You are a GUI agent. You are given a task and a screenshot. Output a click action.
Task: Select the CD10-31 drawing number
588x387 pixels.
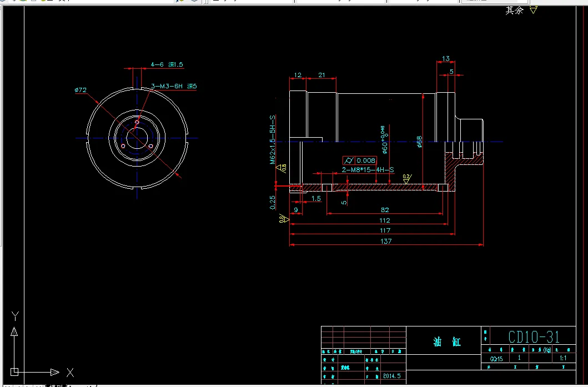click(534, 337)
